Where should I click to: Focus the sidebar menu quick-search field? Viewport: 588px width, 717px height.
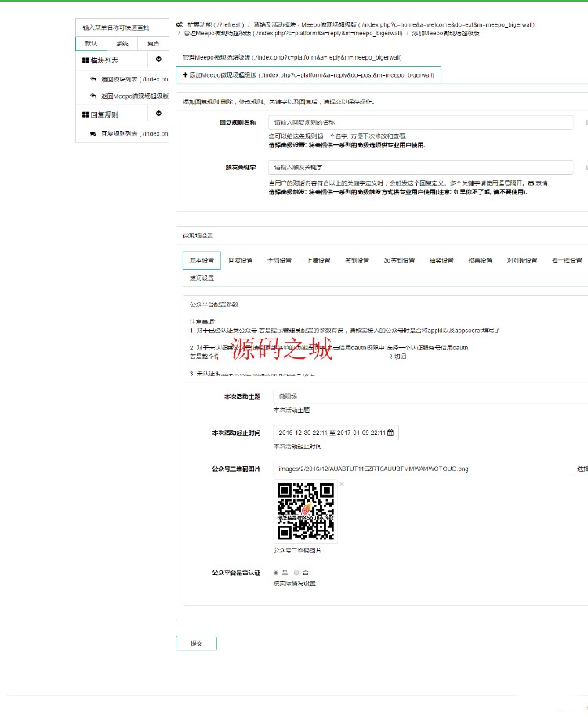[x=122, y=27]
